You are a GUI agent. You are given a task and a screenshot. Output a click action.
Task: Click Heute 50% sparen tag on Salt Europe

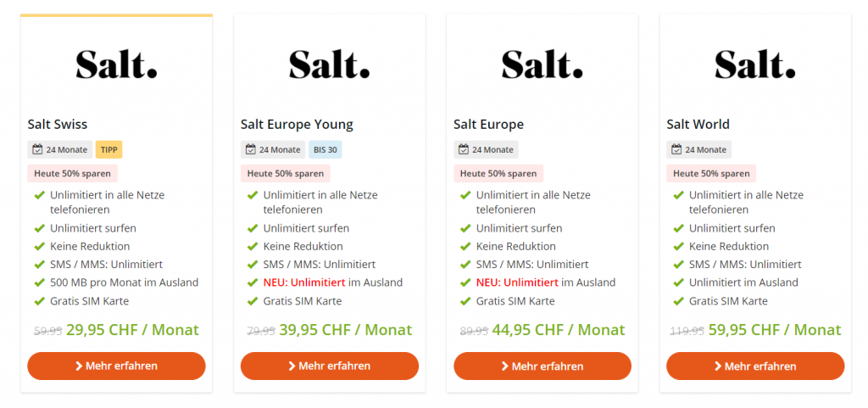click(498, 174)
